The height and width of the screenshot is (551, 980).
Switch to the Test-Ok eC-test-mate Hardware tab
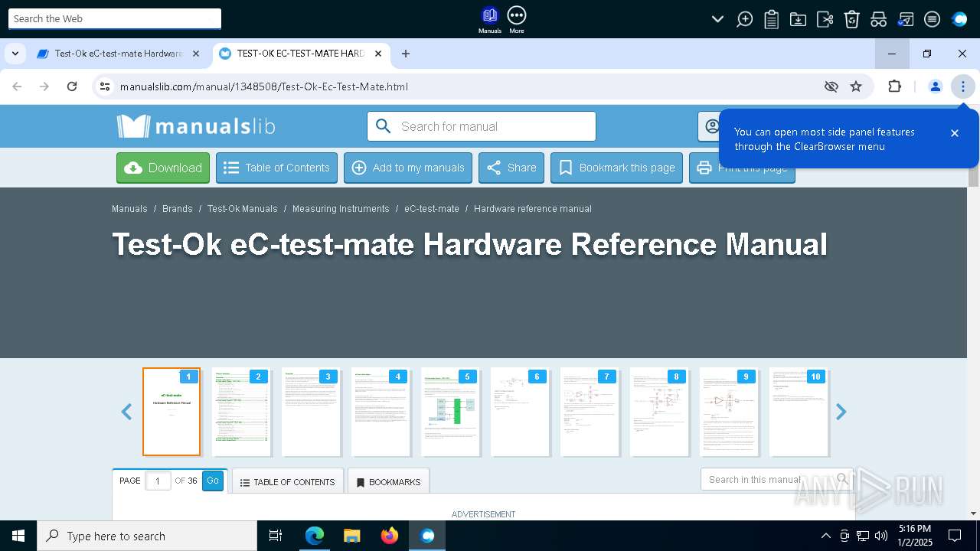[118, 54]
